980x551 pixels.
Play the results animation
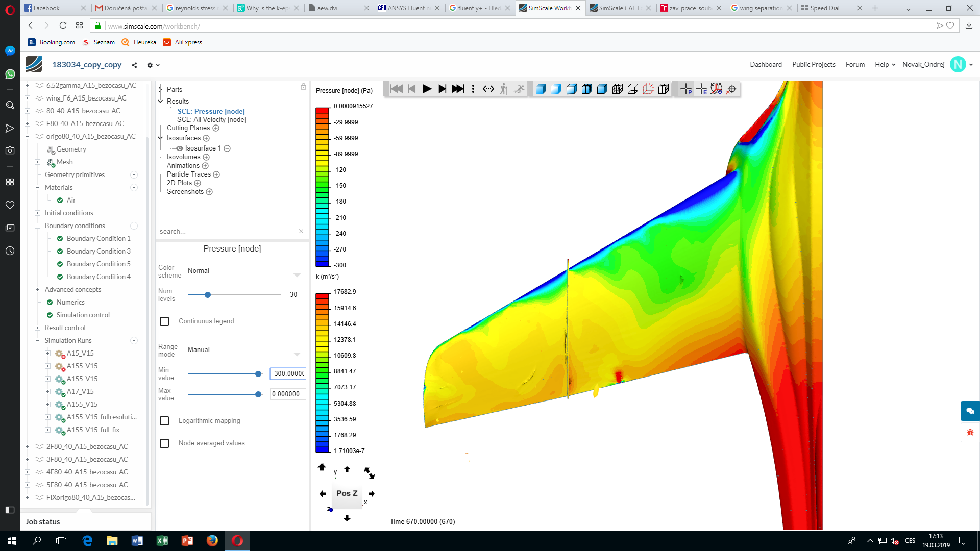point(427,89)
